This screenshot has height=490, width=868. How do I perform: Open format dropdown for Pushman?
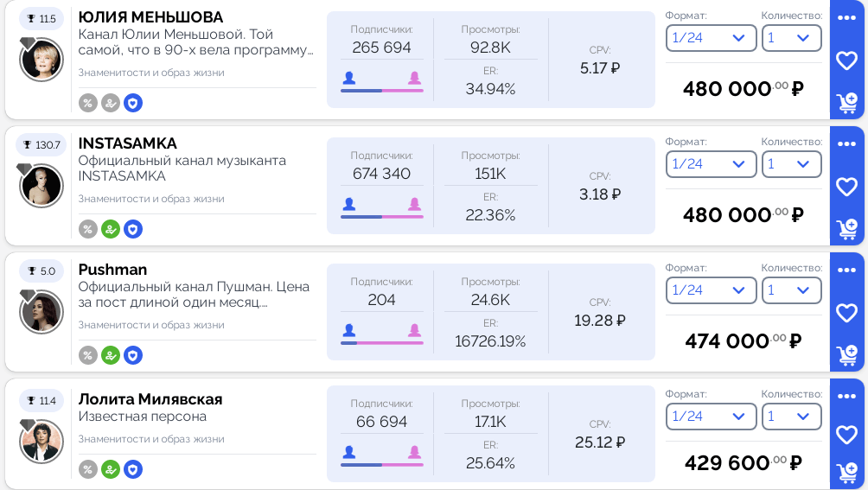point(711,290)
